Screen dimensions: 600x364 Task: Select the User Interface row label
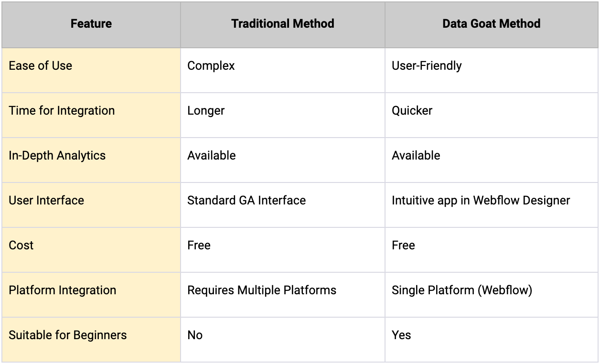coord(46,201)
